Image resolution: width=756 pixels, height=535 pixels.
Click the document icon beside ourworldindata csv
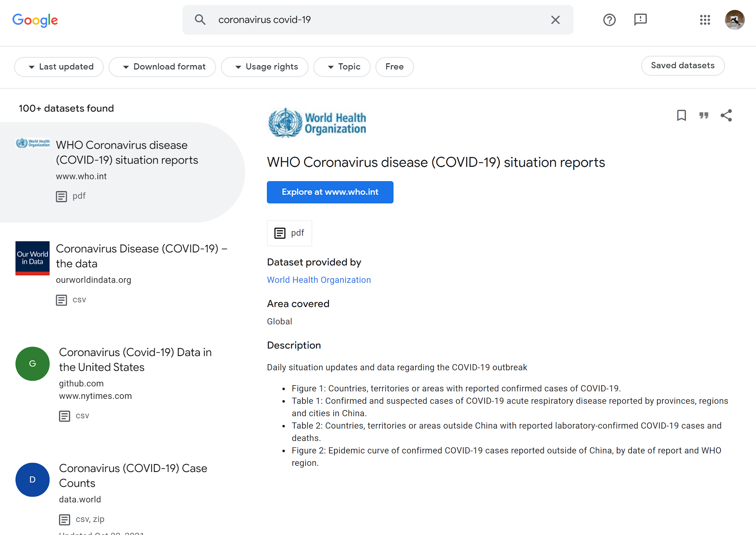coord(61,300)
